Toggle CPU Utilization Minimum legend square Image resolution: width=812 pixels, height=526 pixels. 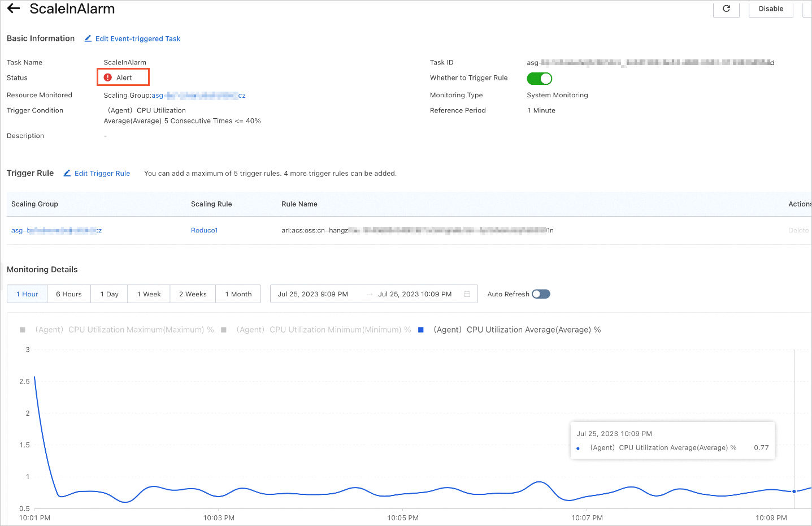pos(224,330)
